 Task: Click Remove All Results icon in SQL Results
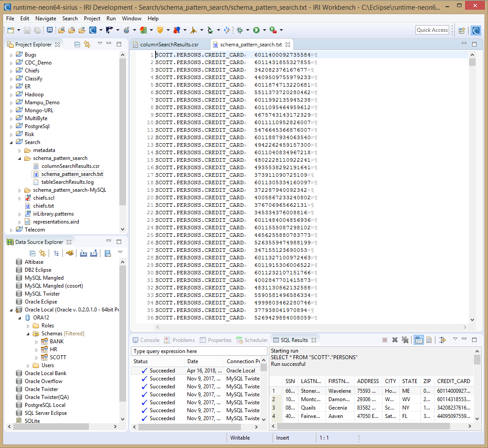[x=405, y=340]
